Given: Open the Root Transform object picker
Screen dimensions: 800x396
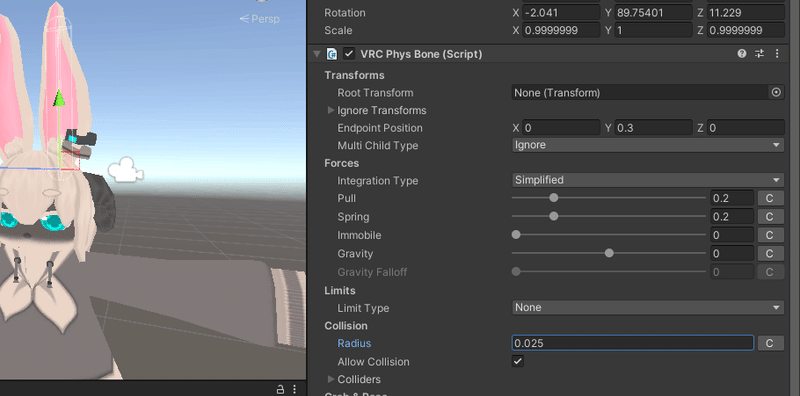Looking at the screenshot, I should coord(776,92).
